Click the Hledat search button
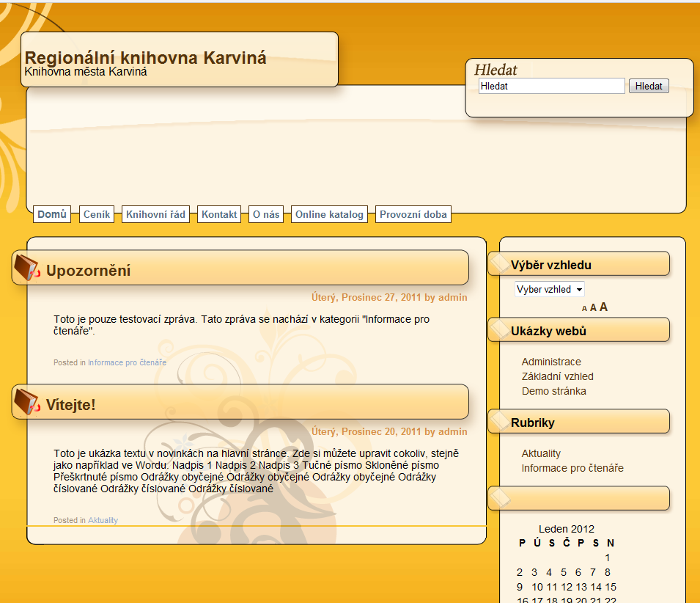The image size is (700, 603). point(649,86)
